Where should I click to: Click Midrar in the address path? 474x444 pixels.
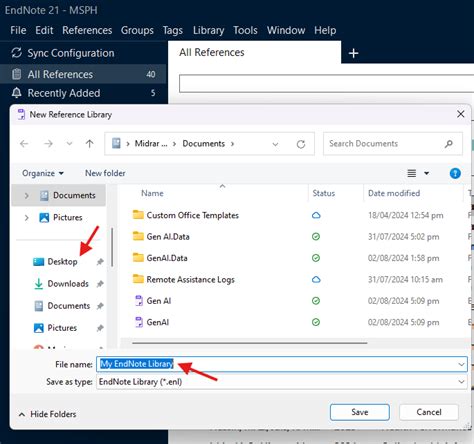(x=151, y=144)
